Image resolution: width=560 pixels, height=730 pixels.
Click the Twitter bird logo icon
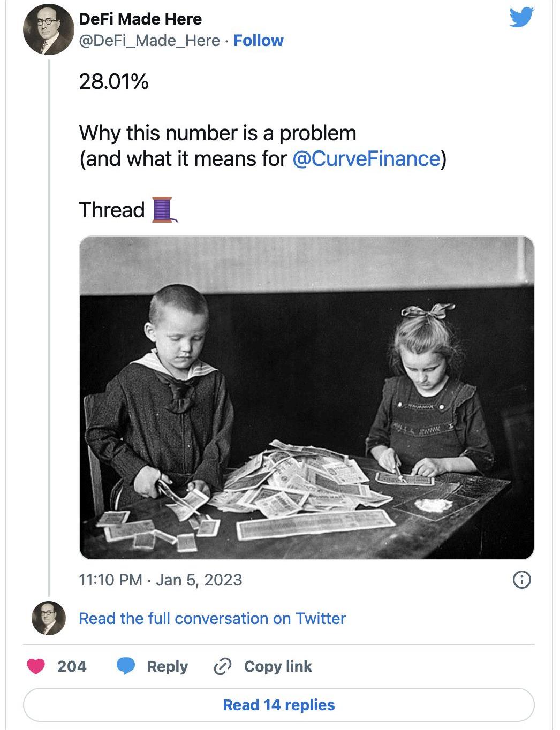[521, 17]
